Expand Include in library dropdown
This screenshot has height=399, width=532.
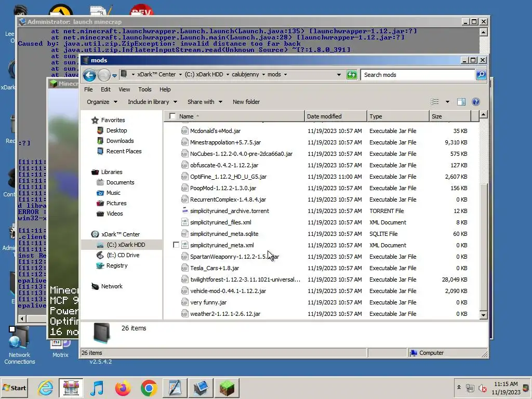(x=152, y=102)
